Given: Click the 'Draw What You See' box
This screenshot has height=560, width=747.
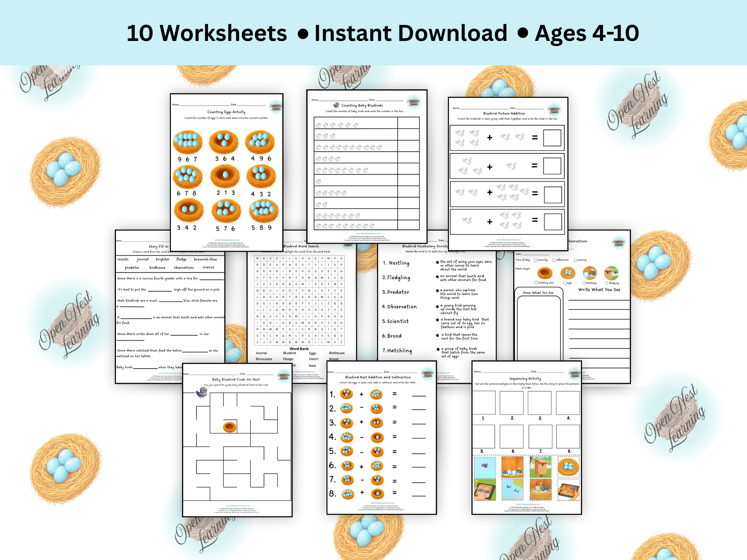Looking at the screenshot, I should coord(539,324).
